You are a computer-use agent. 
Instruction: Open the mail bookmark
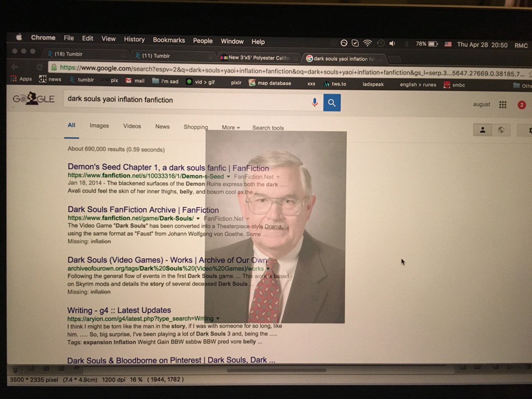tap(135, 81)
